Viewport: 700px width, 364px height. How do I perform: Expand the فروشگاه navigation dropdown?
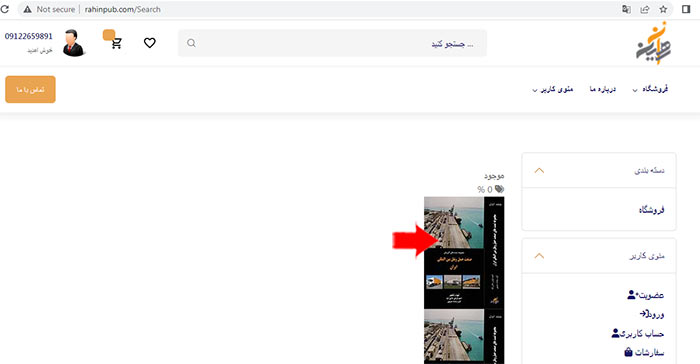(x=650, y=89)
